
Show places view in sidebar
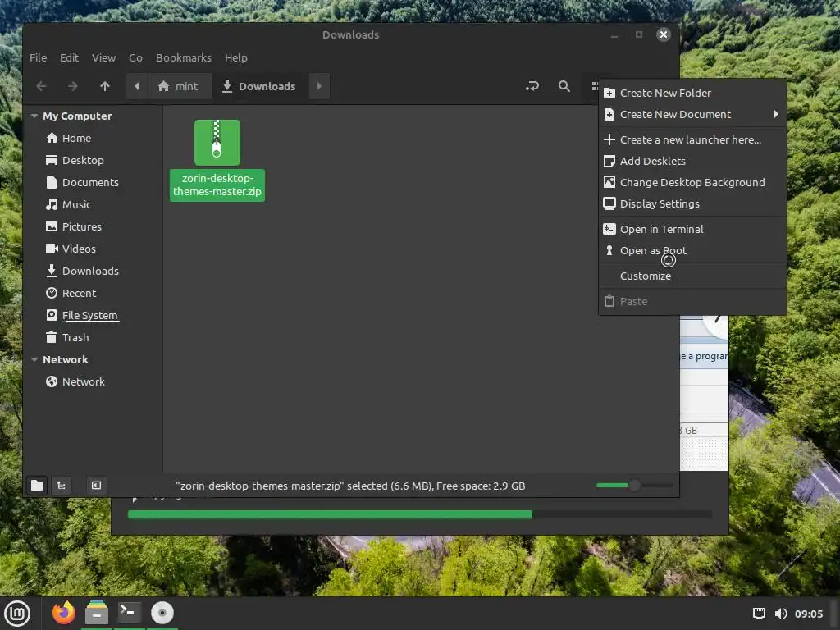point(37,486)
